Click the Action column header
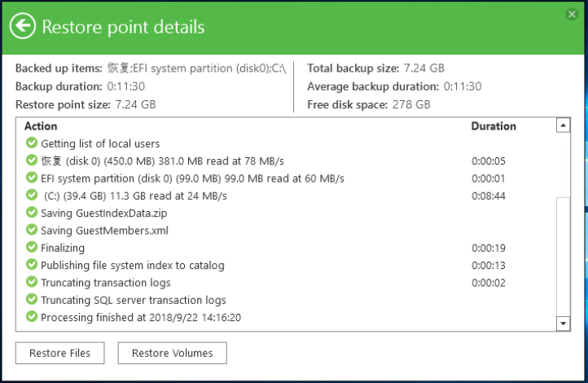 click(41, 126)
